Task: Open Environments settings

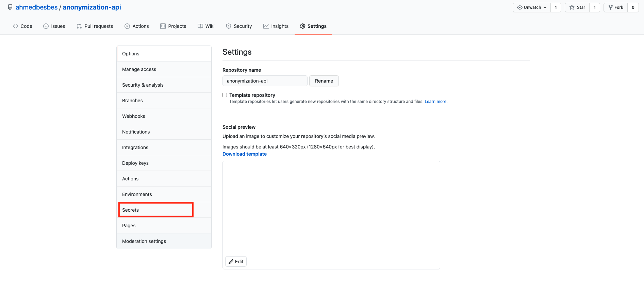Action: pos(164,194)
